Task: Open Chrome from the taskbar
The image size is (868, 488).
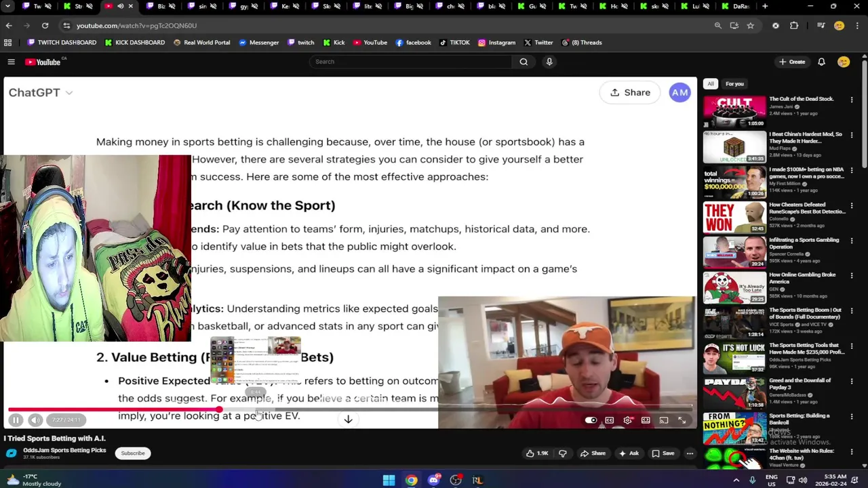Action: coord(411,480)
